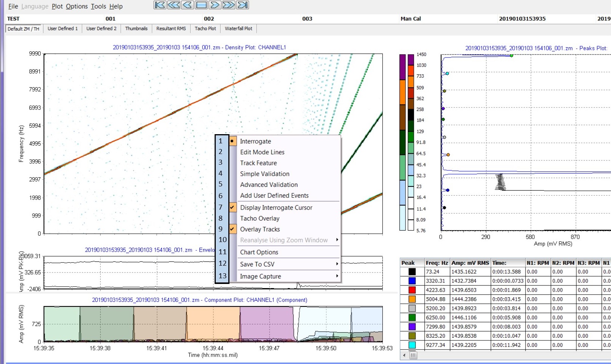This screenshot has height=364, width=611.
Task: Select Tacho Overlay in the context menu
Action: coord(260,218)
